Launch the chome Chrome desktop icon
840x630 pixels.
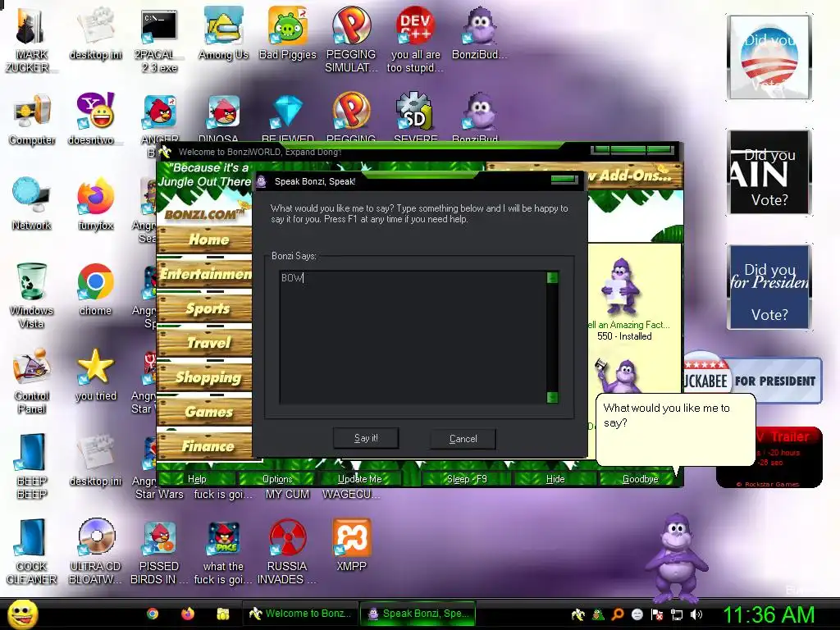click(95, 290)
